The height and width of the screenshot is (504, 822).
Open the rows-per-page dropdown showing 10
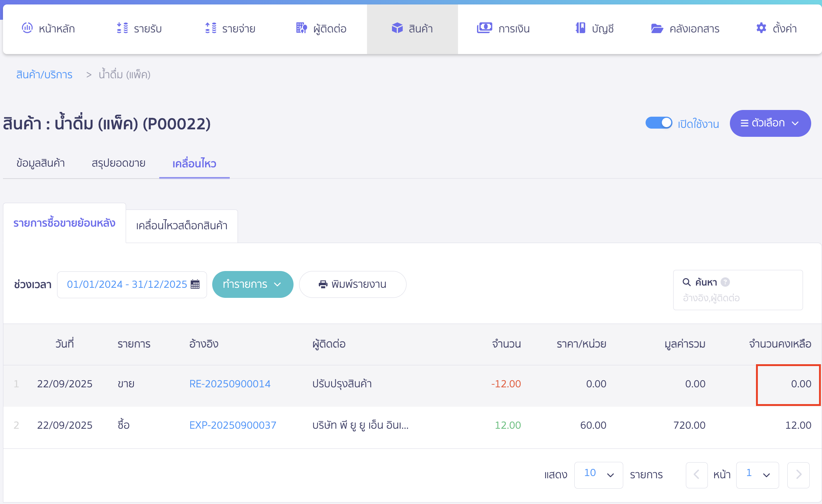coord(598,475)
